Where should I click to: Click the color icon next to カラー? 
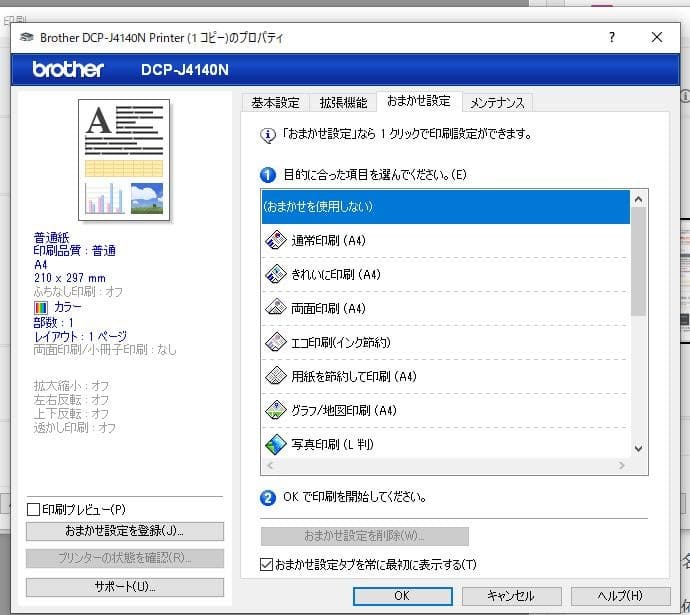pos(41,307)
